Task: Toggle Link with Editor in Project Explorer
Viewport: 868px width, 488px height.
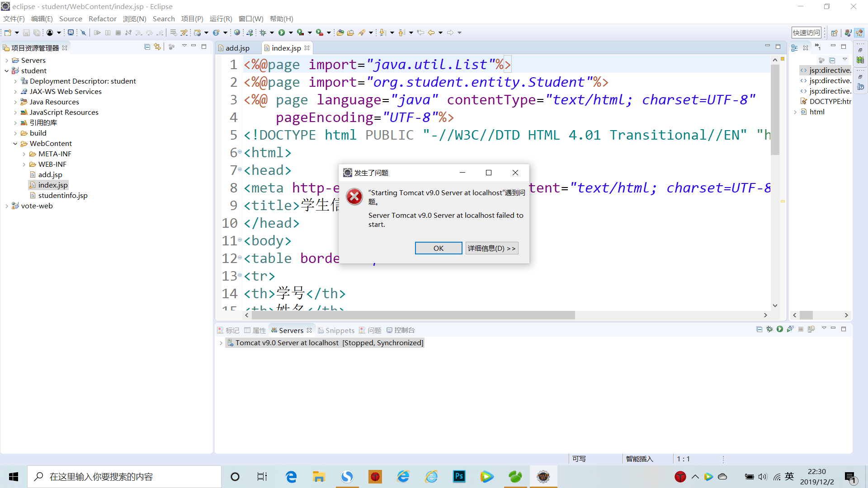Action: (x=157, y=47)
